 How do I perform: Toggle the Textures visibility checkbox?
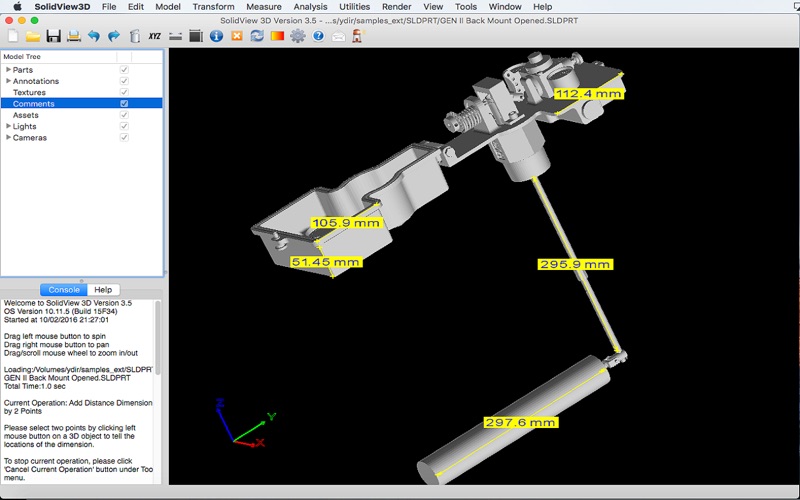[124, 92]
